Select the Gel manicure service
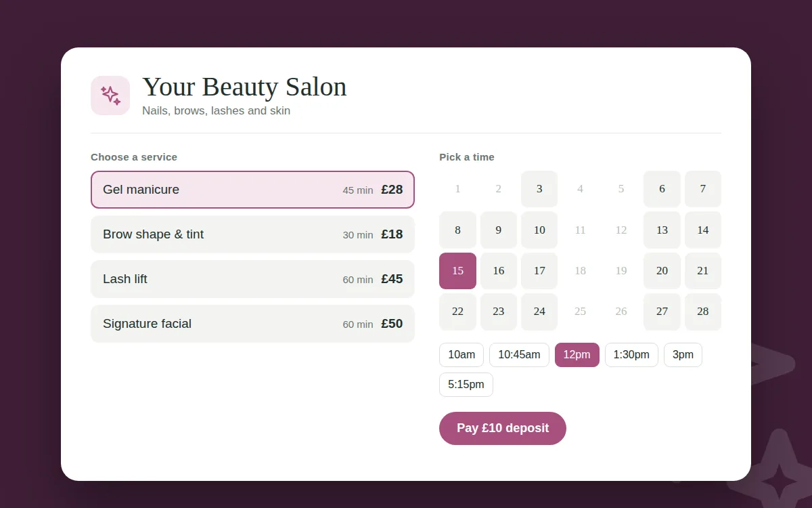 252,190
